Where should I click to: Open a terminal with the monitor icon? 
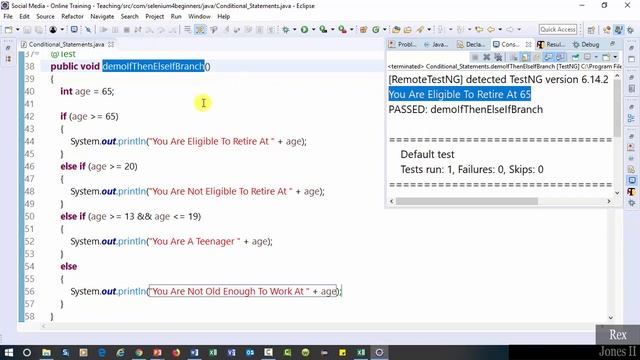tap(74, 29)
